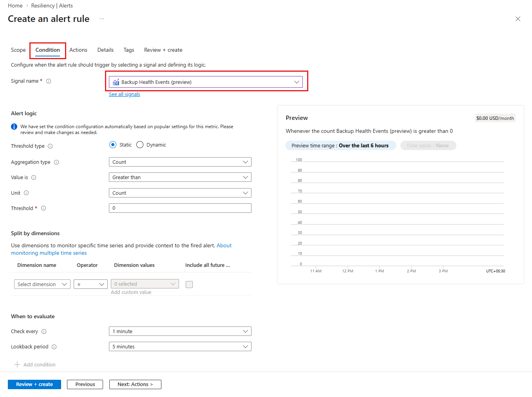This screenshot has width=532, height=397.
Task: Click the Threshold info icon
Action: [43, 208]
